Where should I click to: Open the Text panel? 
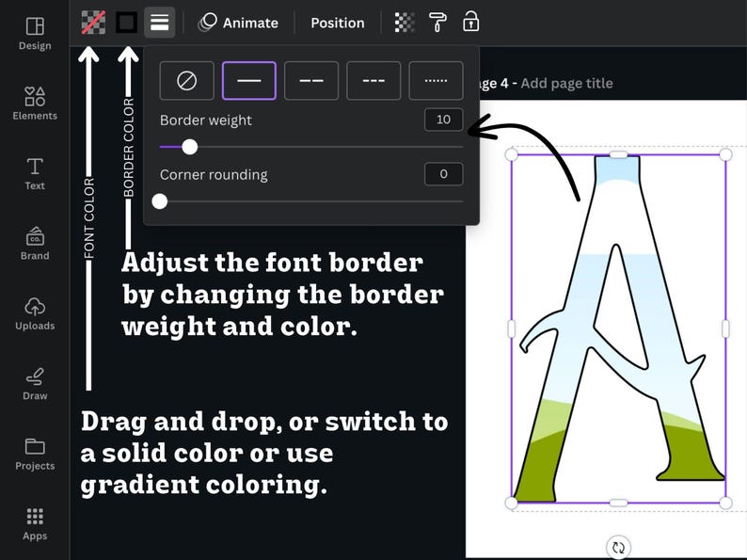pos(35,173)
